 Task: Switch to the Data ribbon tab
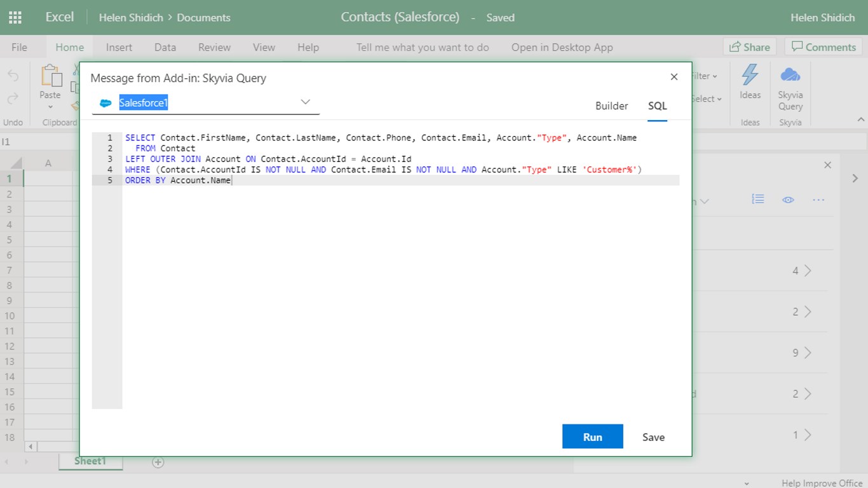pyautogui.click(x=165, y=47)
